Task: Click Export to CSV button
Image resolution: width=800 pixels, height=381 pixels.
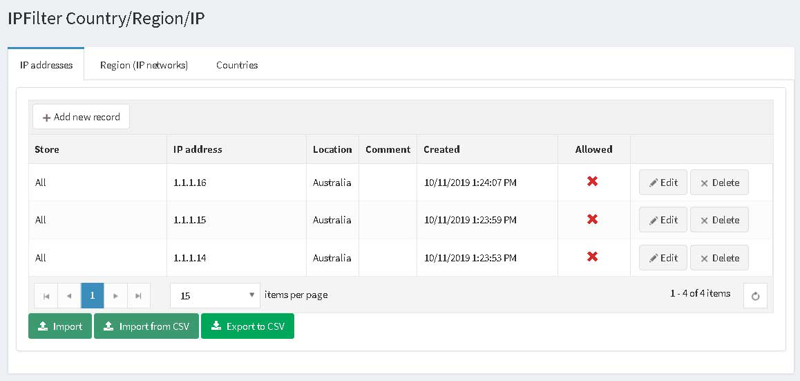Action: click(x=247, y=326)
